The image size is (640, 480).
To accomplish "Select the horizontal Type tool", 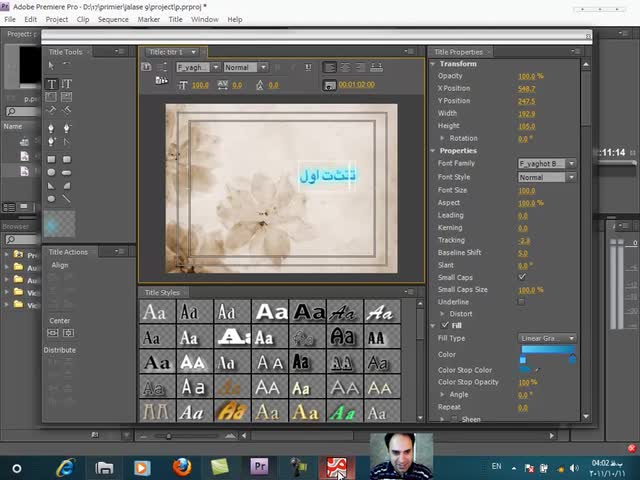I will click(x=51, y=84).
